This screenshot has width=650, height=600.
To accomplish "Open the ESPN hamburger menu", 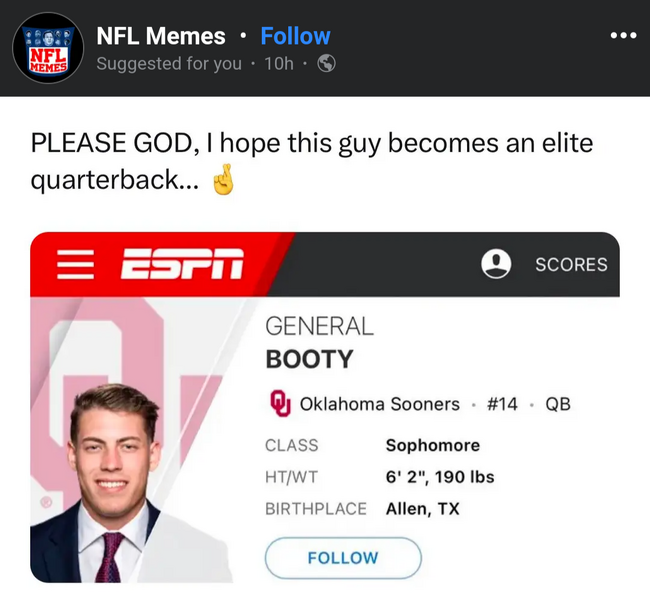I will click(x=75, y=264).
